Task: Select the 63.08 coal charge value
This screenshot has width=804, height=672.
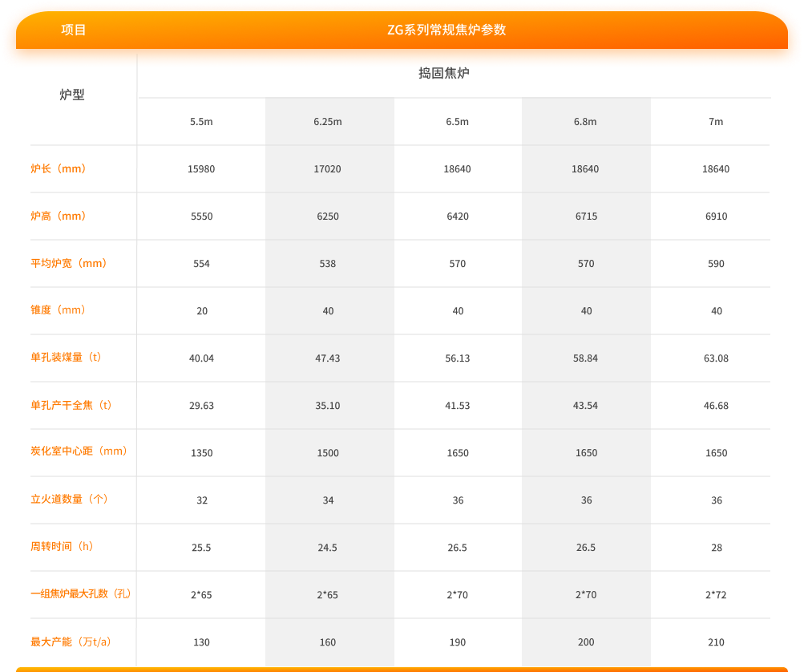Action: [716, 358]
